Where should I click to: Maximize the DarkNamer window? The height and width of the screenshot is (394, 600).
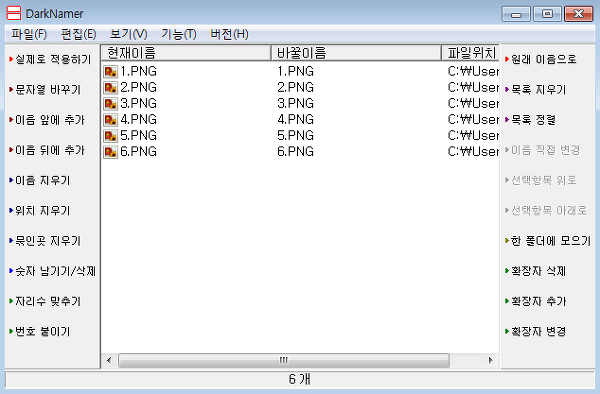547,14
